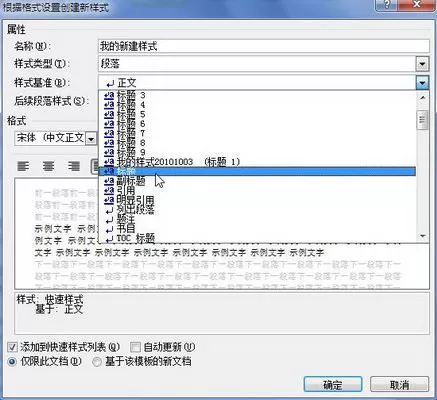The width and height of the screenshot is (437, 400).
Task: Click the paragraph icon beside 标题 3
Action: 109,95
